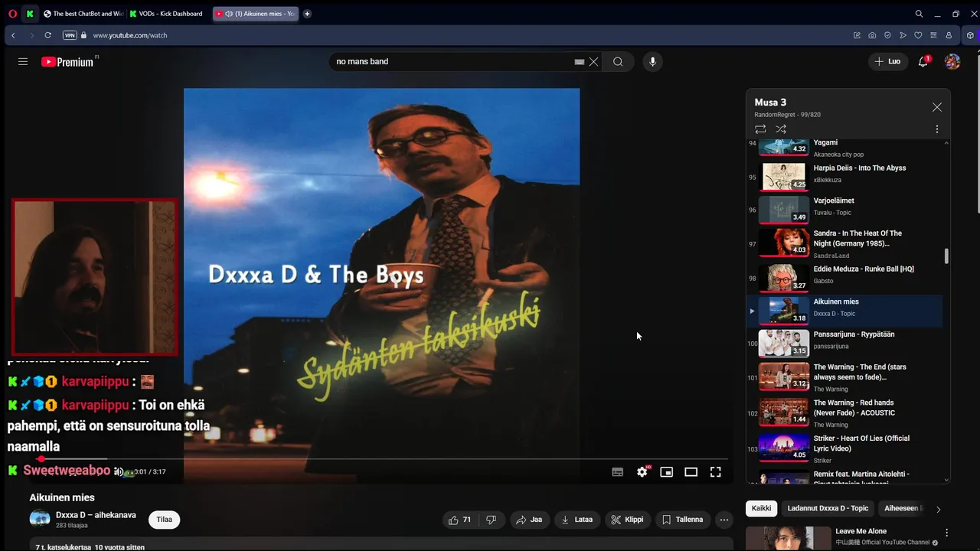Dislike the video
Screen dimensions: 980x551
(492, 520)
